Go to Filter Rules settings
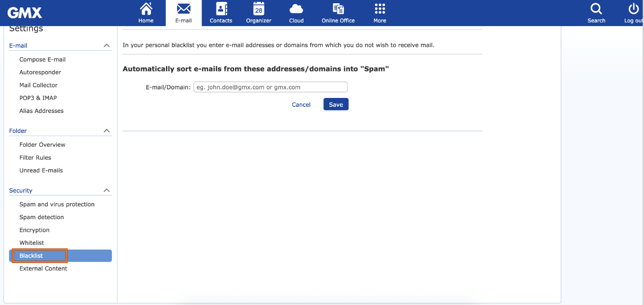The height and width of the screenshot is (305, 644). tap(35, 157)
